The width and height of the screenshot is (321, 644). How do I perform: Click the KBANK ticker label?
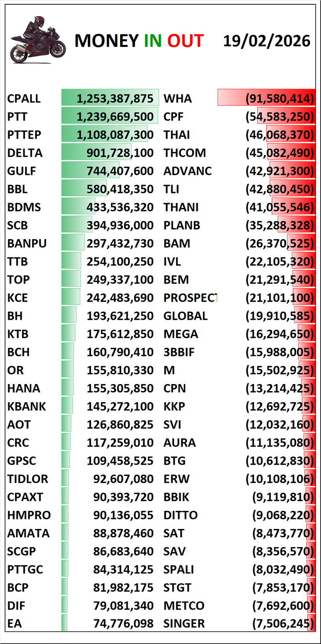[x=26, y=406]
